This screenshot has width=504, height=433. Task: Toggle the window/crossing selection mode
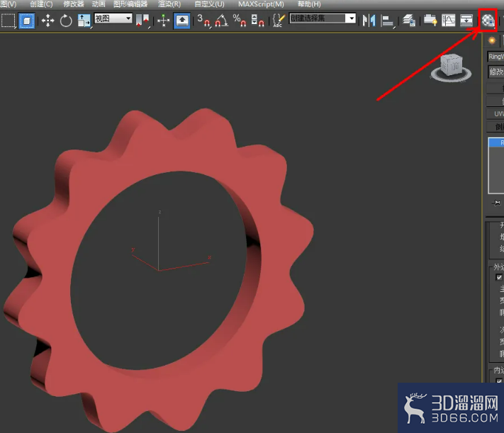27,21
